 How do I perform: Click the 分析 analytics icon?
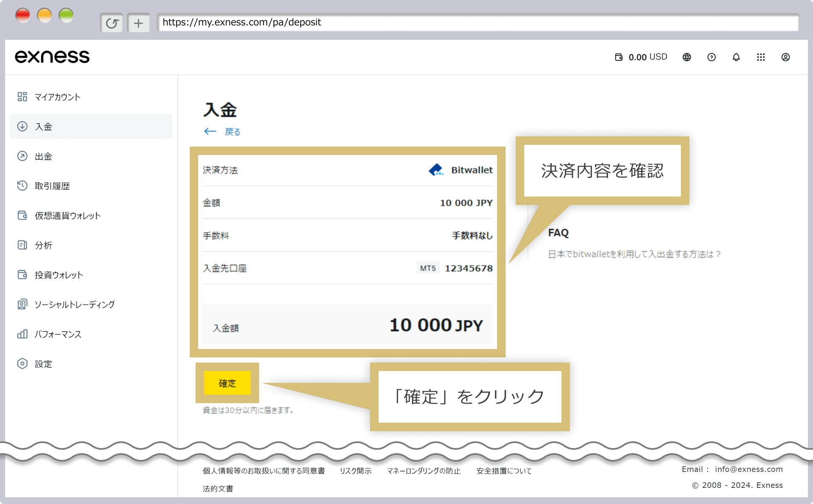pos(22,245)
